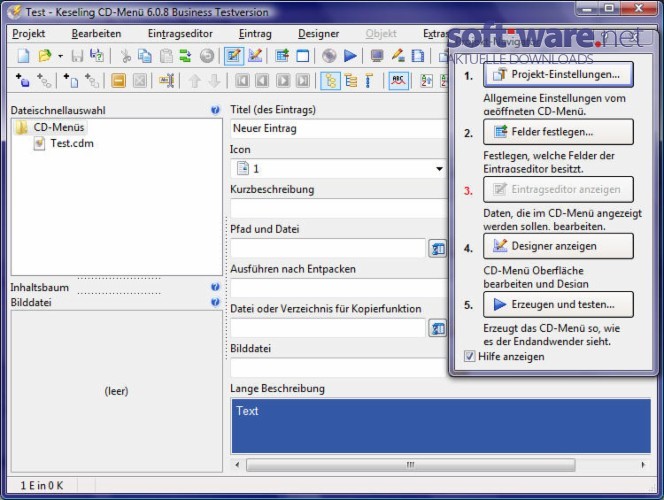Image resolution: width=664 pixels, height=500 pixels.
Task: Open the Icon combo box dropdown
Action: tap(439, 169)
